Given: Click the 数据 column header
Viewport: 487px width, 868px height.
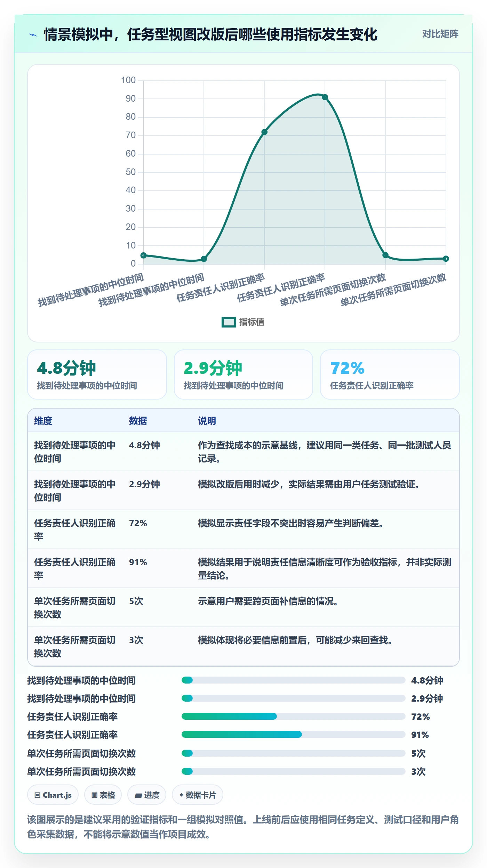Looking at the screenshot, I should [x=138, y=421].
